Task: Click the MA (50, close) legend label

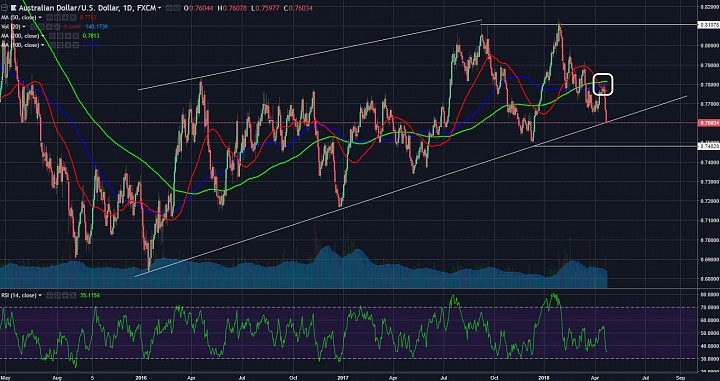Action: click(x=19, y=17)
